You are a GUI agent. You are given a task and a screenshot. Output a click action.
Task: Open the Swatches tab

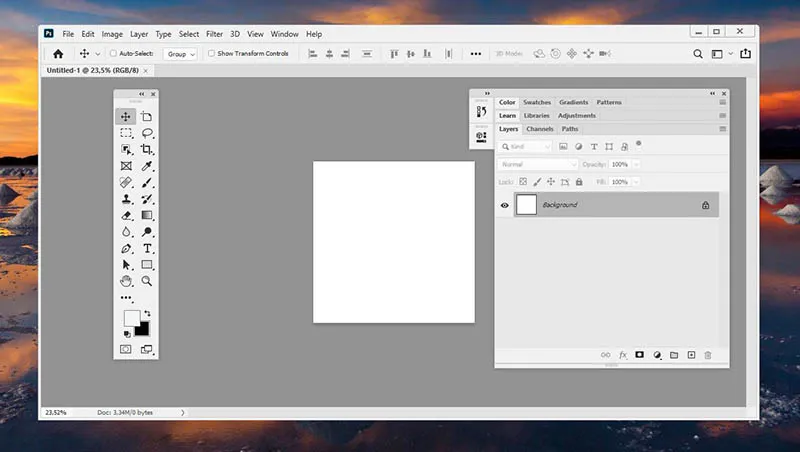tap(537, 102)
